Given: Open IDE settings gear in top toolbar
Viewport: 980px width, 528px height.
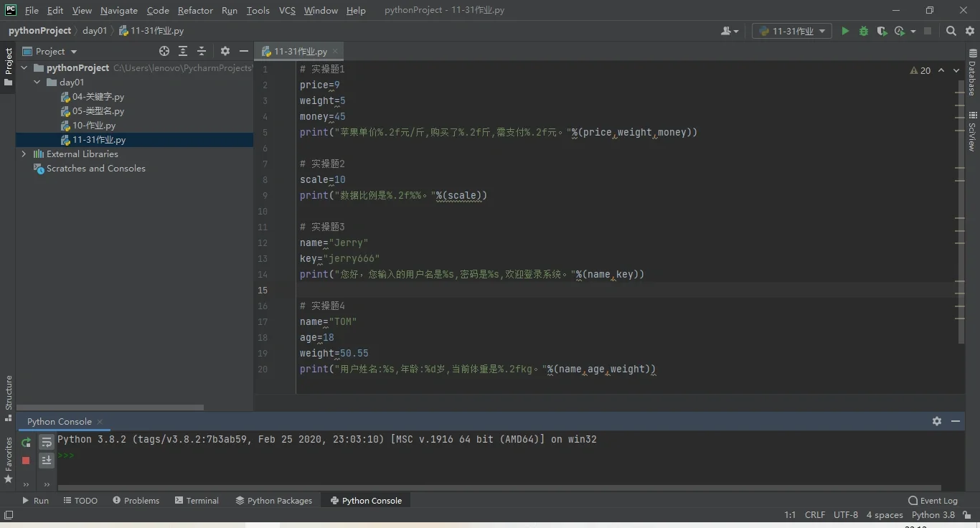Looking at the screenshot, I should coord(970,31).
